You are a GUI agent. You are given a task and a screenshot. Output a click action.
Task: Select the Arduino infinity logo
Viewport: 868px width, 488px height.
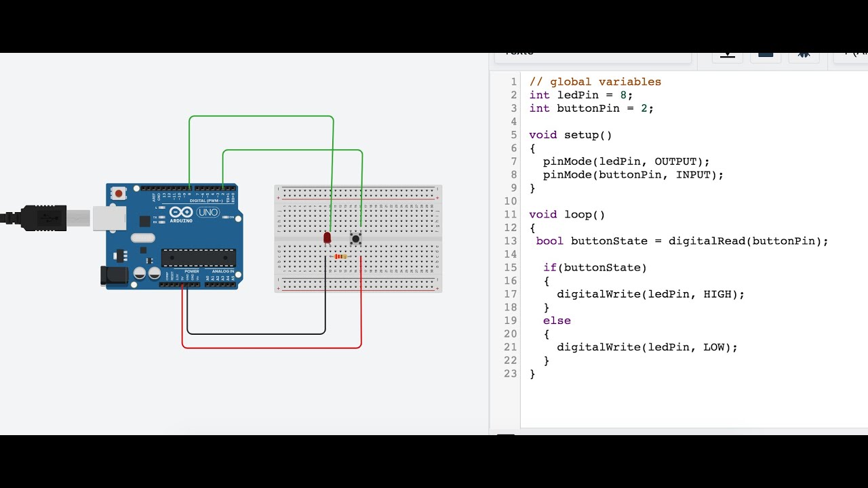click(180, 212)
